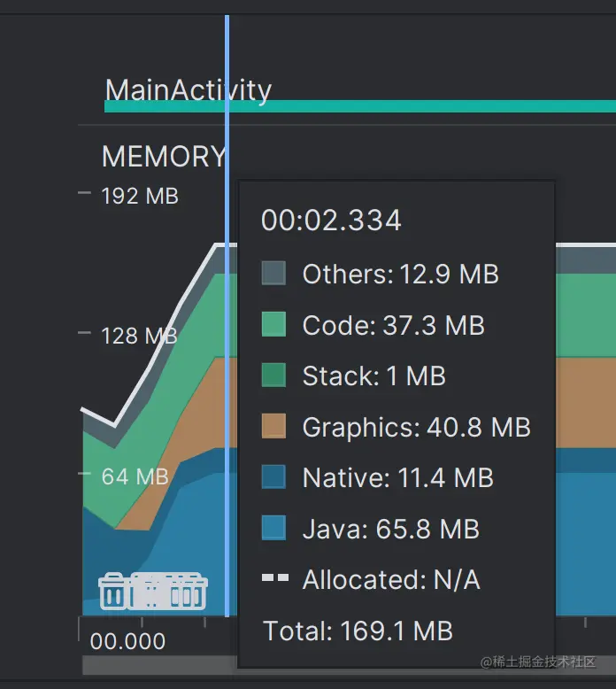Click the 00:02.334 tooltip timestamp

click(x=331, y=221)
